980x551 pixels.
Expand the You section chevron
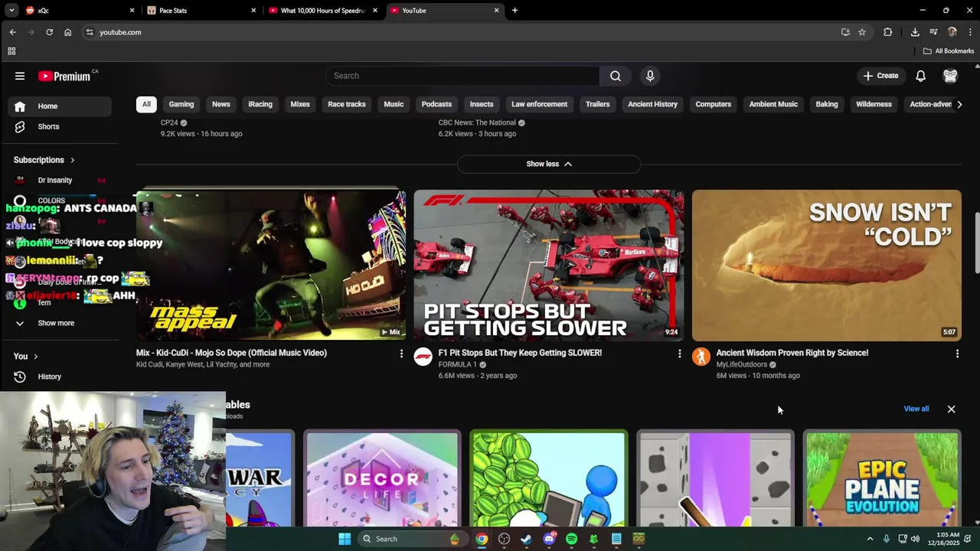(35, 357)
